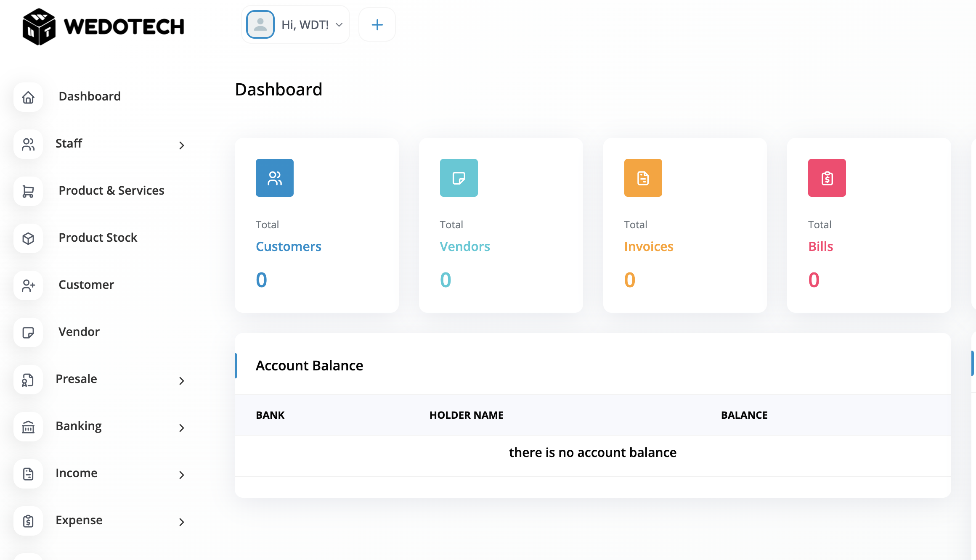Click the Vendor sticky-note icon in sidebar
Screen dimensions: 976x560
28,333
